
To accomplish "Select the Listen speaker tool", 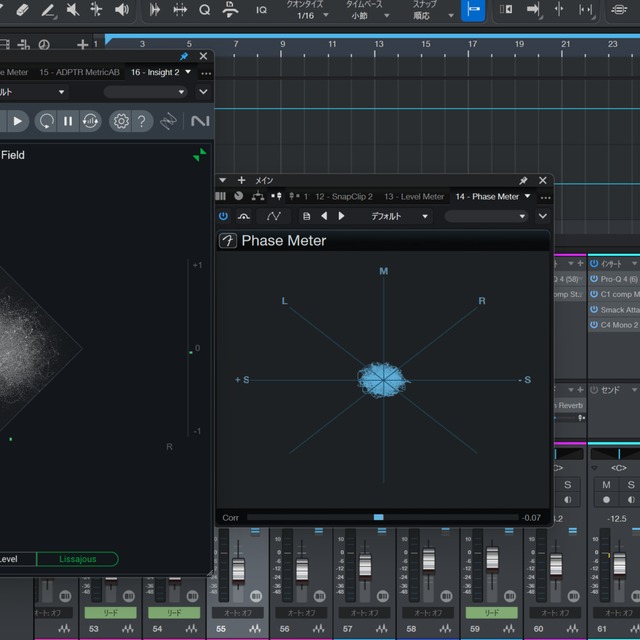I will [x=121, y=9].
